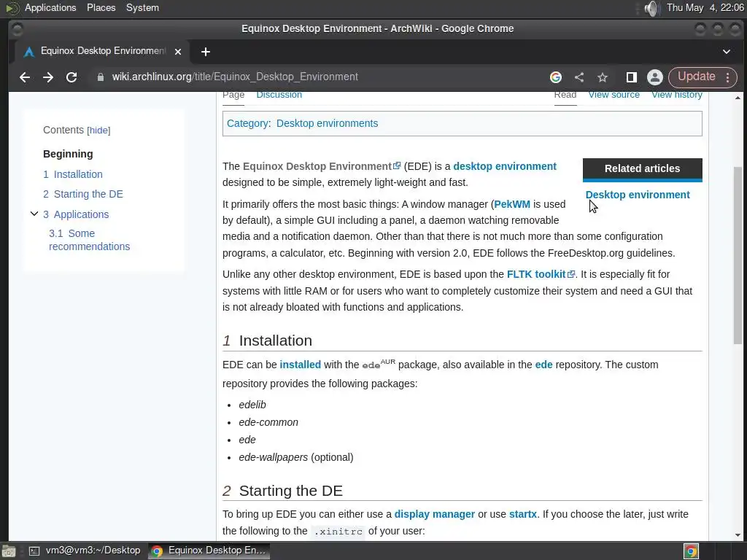Open the startx link
The height and width of the screenshot is (560, 747).
click(522, 514)
